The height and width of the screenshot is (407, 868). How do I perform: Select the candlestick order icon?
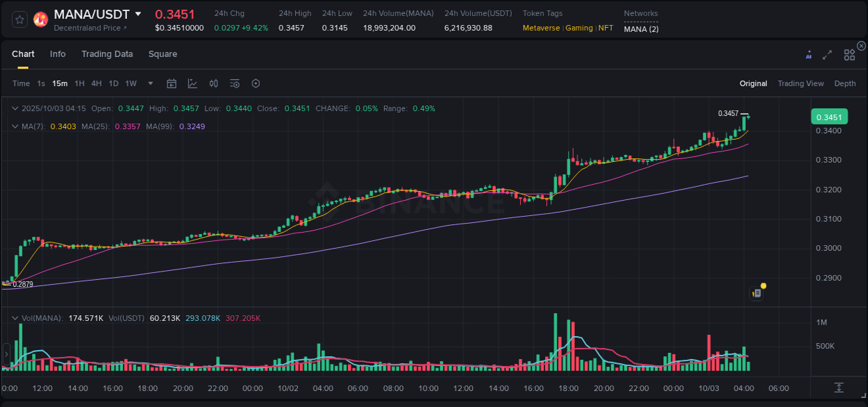pos(213,83)
